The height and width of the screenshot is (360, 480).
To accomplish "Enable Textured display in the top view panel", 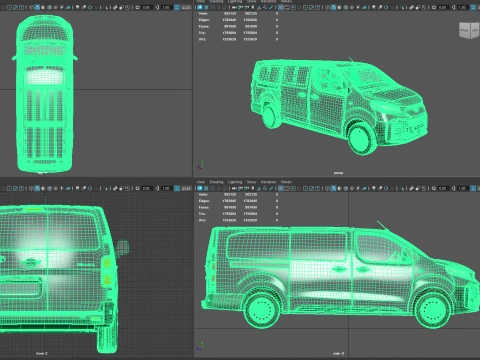I will point(55,7).
